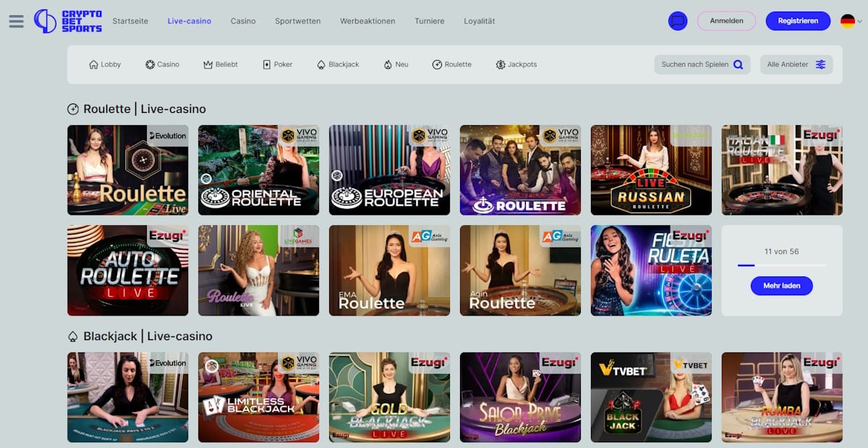Viewport: 868px width, 448px height.
Task: Open the Vivo European Roulette game
Action: coord(389,170)
